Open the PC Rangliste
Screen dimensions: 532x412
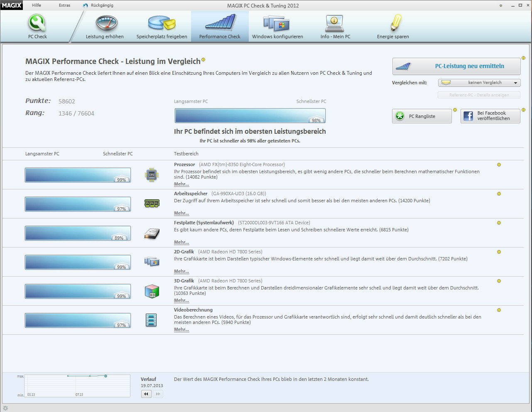(x=422, y=116)
